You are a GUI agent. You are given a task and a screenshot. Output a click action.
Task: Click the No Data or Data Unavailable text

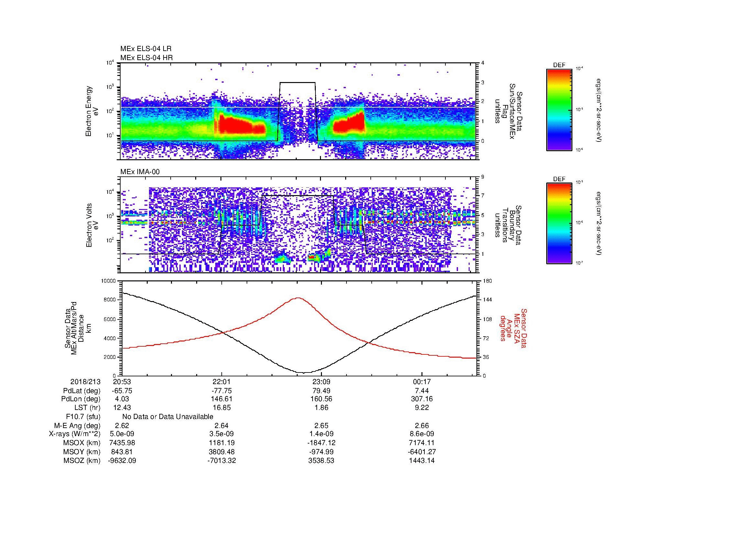(x=168, y=417)
